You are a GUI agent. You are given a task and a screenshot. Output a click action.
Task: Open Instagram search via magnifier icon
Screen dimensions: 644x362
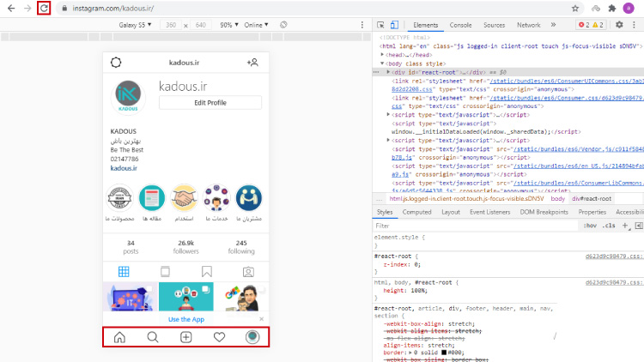(x=153, y=337)
